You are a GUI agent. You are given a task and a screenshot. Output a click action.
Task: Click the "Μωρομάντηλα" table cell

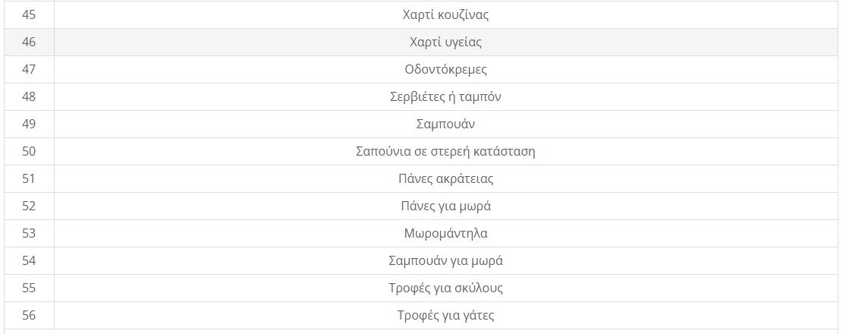tap(445, 234)
